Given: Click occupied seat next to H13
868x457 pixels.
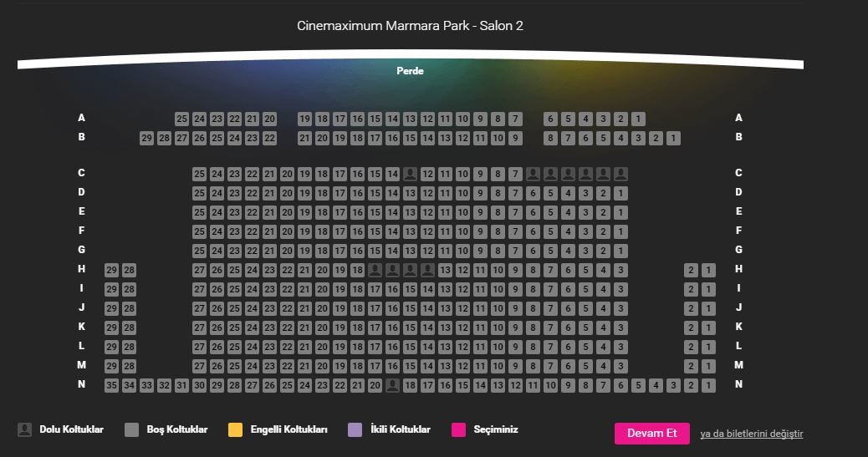Looking at the screenshot, I should coord(428,270).
